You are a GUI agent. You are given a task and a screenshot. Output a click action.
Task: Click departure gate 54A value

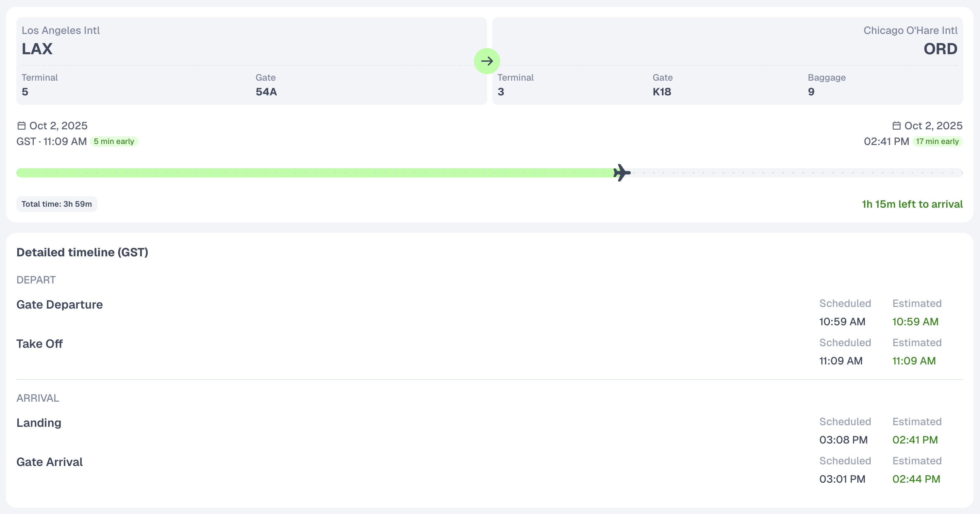click(x=266, y=92)
